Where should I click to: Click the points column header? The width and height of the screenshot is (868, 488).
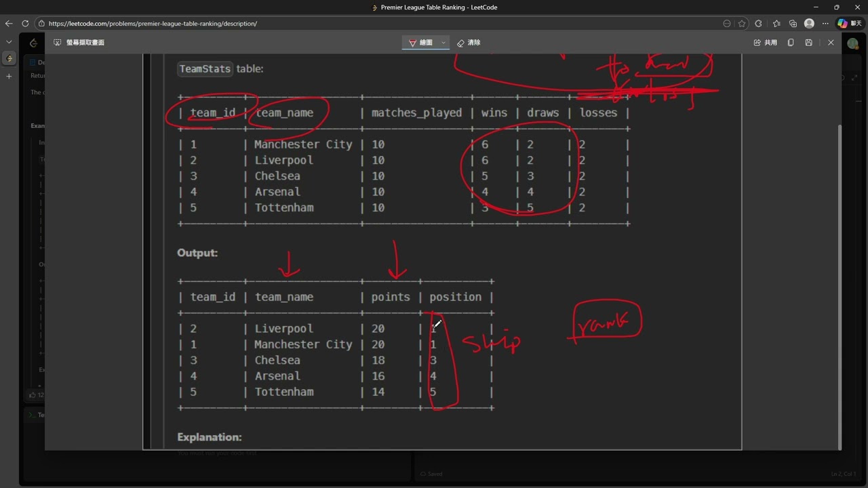tap(391, 297)
